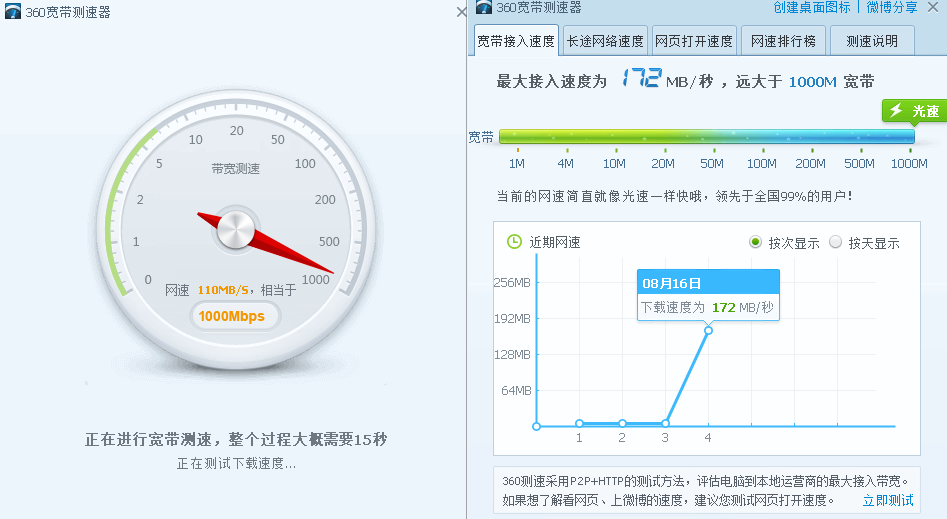The image size is (947, 519).
Task: Click the 微博分享 link
Action: coord(892,7)
